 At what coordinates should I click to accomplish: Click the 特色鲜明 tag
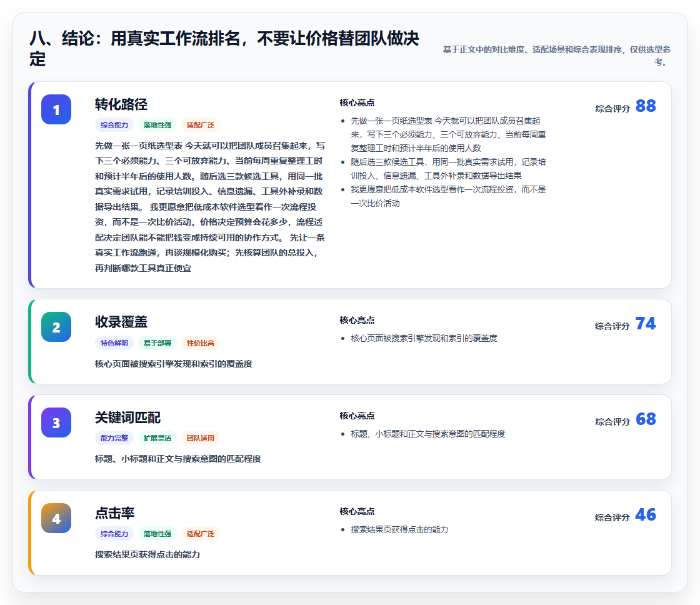114,343
